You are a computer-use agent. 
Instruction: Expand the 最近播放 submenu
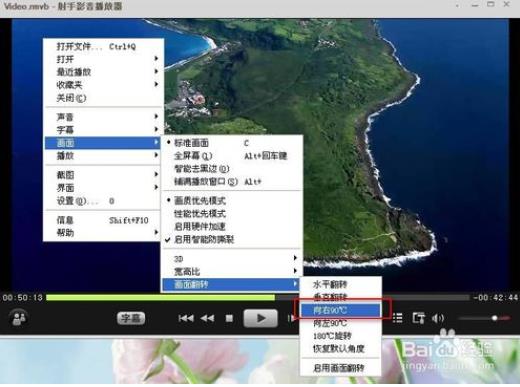tap(104, 72)
